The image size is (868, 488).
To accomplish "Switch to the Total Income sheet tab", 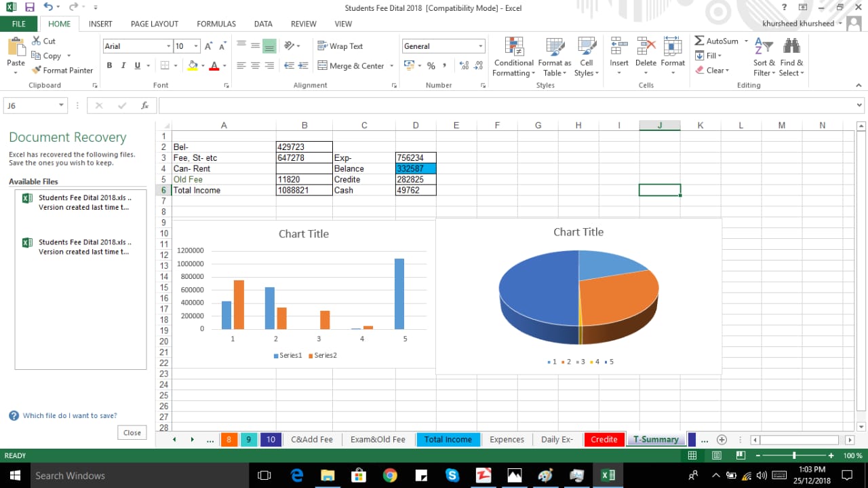I will pyautogui.click(x=448, y=439).
